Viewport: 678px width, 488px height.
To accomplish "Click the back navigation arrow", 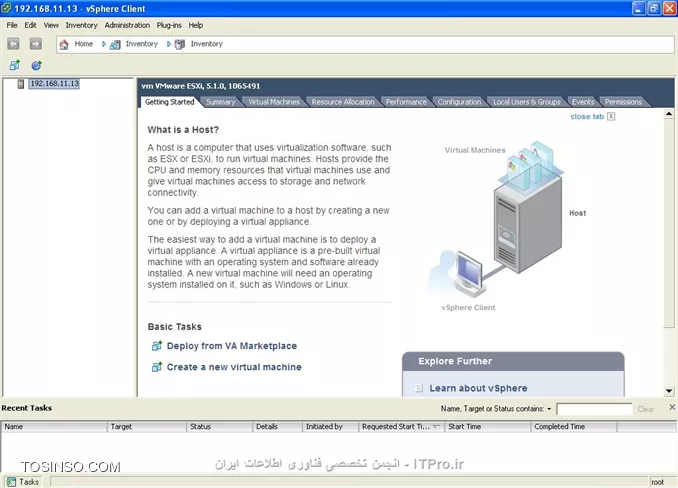I will click(13, 44).
